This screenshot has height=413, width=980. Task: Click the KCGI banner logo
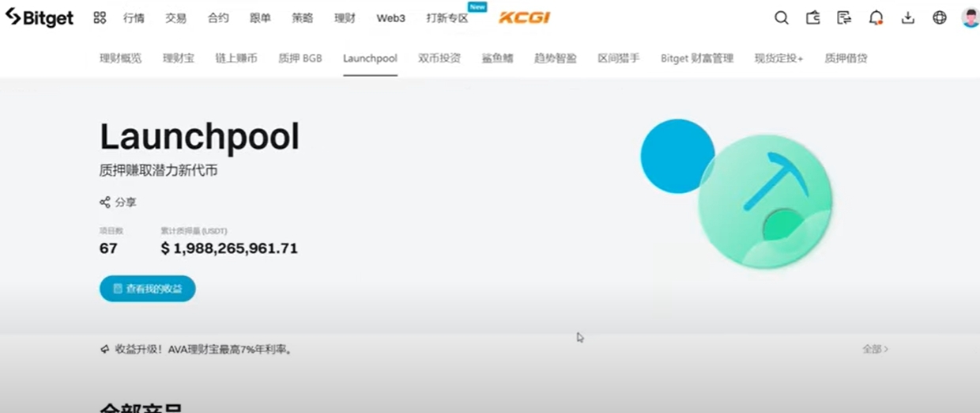(525, 17)
